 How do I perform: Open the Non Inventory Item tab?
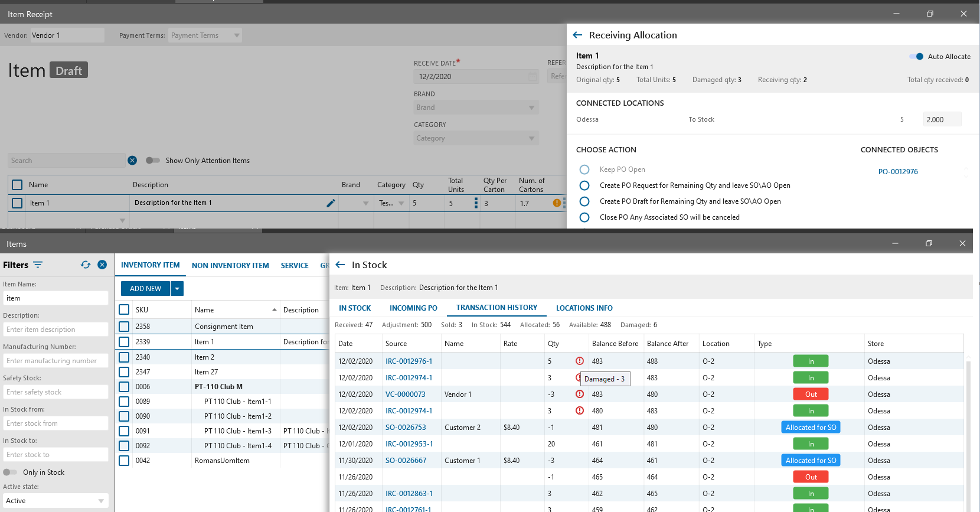[230, 266]
